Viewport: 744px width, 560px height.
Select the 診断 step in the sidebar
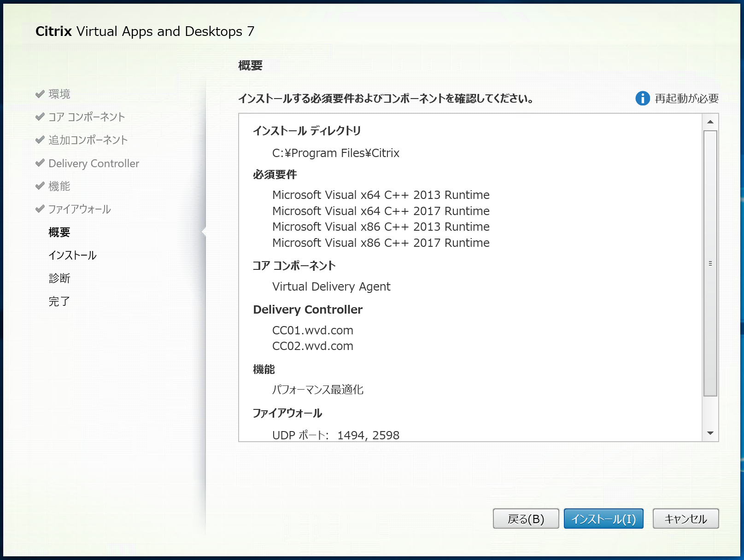(59, 278)
